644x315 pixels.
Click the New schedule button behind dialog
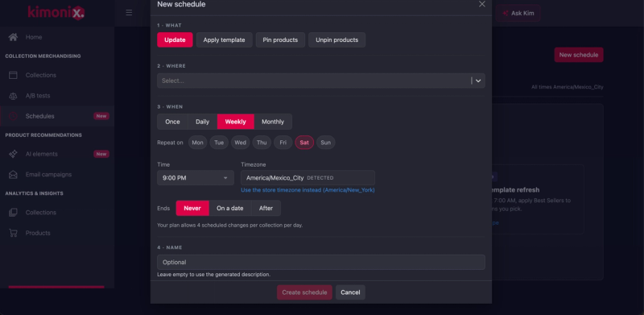point(579,55)
